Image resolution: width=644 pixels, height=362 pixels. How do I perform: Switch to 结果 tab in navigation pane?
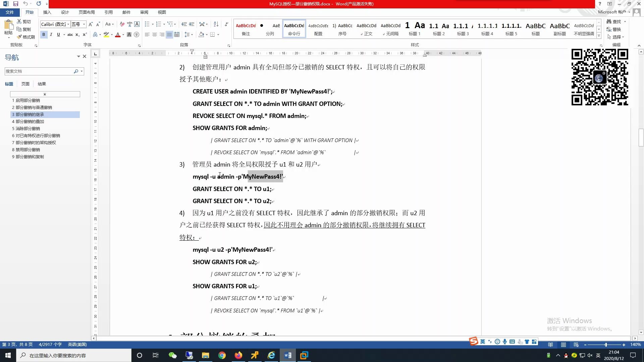click(42, 84)
